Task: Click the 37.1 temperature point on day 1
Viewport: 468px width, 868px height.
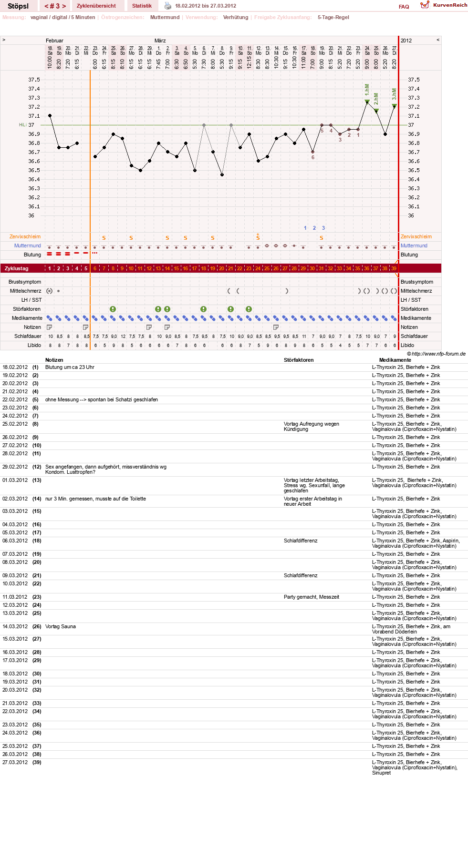Action: [x=50, y=116]
